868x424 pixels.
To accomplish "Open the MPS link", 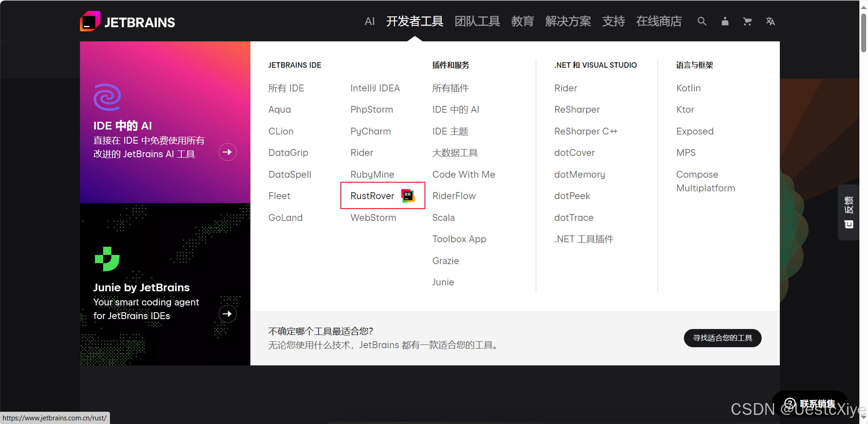I will coord(686,153).
